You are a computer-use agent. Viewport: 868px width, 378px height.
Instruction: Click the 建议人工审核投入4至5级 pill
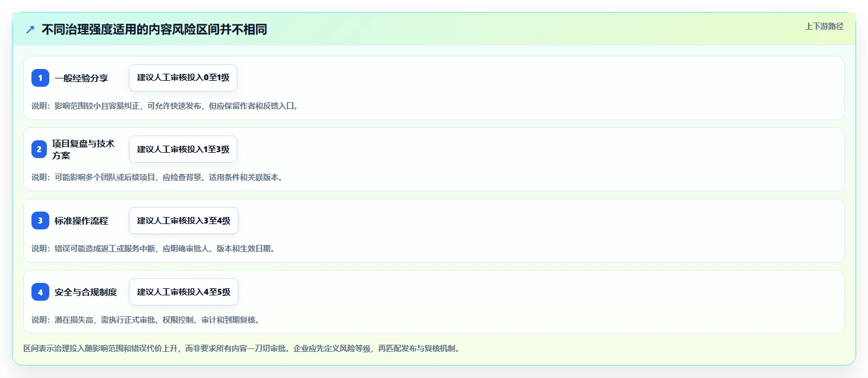183,292
